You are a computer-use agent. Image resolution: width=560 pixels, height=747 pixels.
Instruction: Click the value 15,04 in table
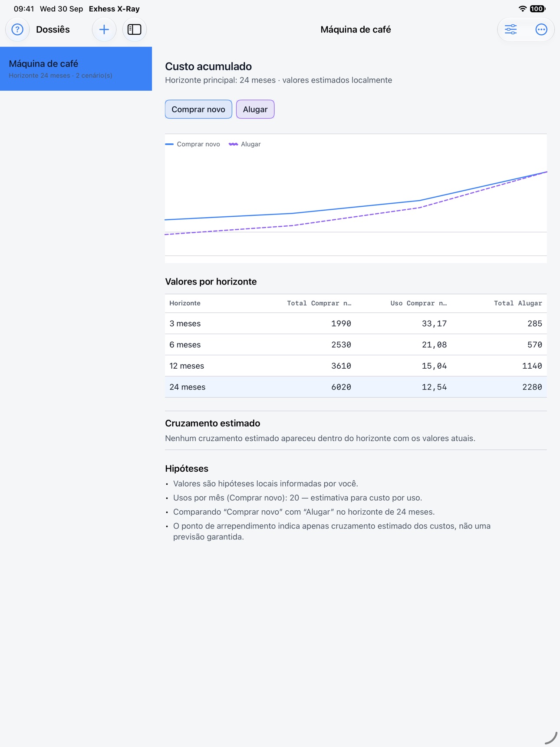[x=434, y=366]
